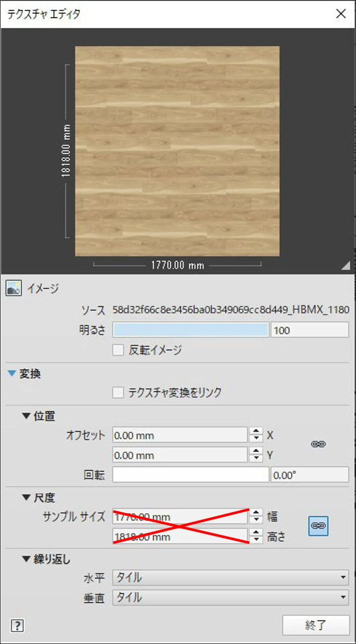Collapse the 位置 section
The width and height of the screenshot is (356, 644).
point(26,416)
